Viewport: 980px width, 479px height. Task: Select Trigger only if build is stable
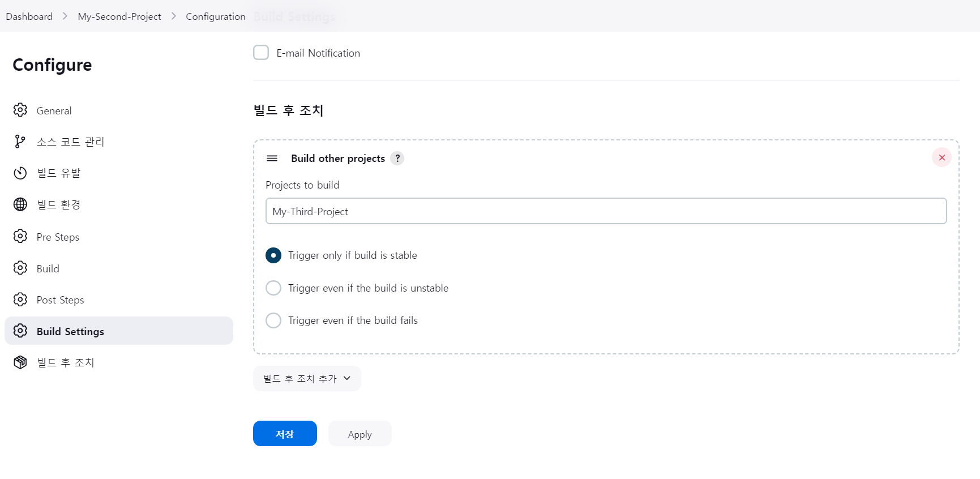coord(273,255)
